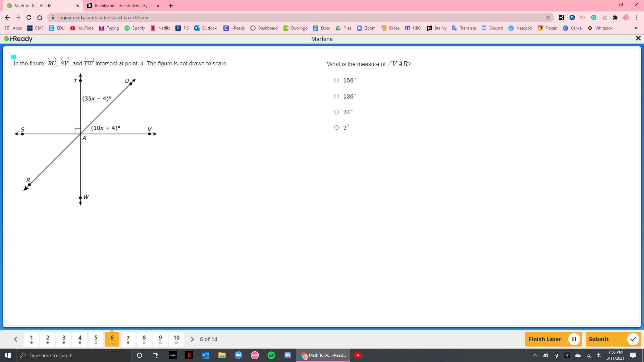This screenshot has width=644, height=362.
Task: Jump to question 7 in navigator
Action: [128, 339]
